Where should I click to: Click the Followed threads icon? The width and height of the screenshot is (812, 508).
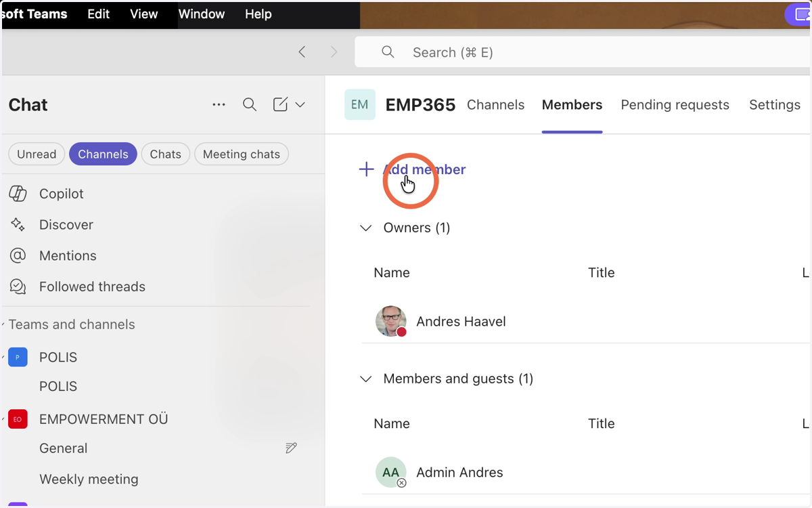18,287
